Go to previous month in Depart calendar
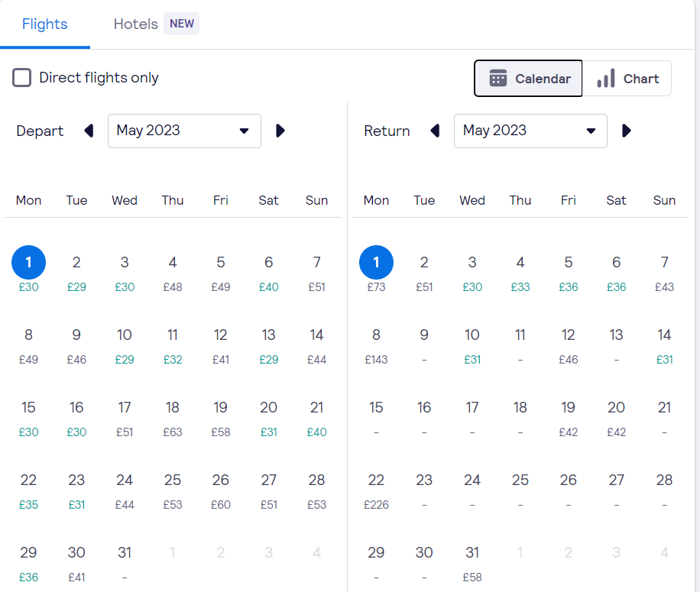 coord(88,131)
